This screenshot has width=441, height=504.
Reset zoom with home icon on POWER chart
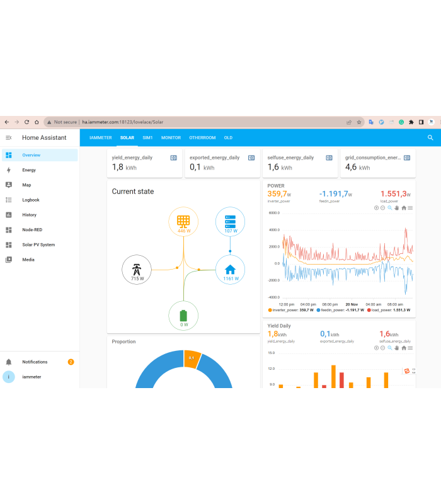(x=403, y=208)
